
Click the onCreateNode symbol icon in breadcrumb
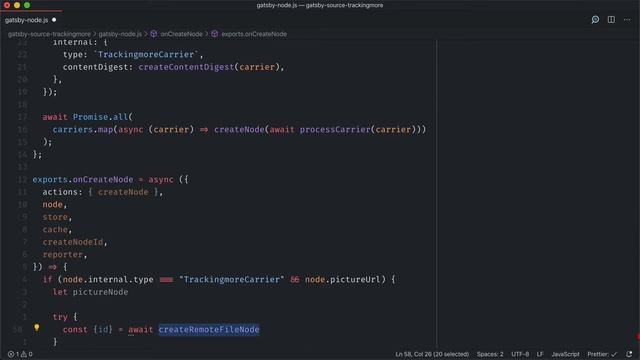click(153, 34)
